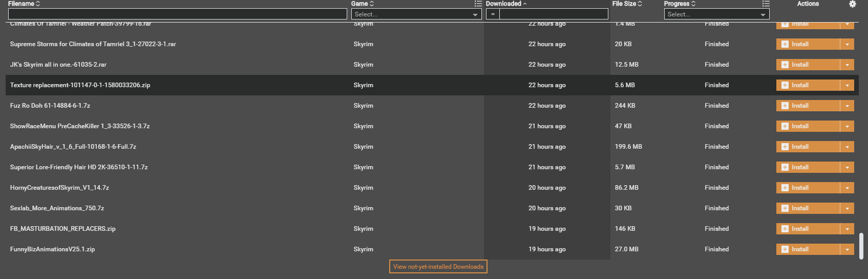Install JK's Skyrim all in one
Viewport: 868px width, 279px height.
pyautogui.click(x=808, y=65)
